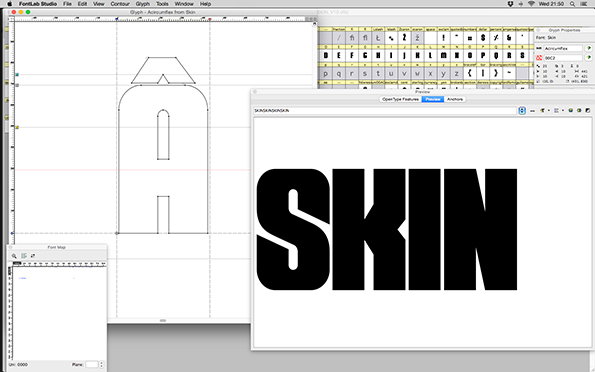Click the Acircumflex glyph name field
Screen dimensions: 595x372
(x=563, y=48)
